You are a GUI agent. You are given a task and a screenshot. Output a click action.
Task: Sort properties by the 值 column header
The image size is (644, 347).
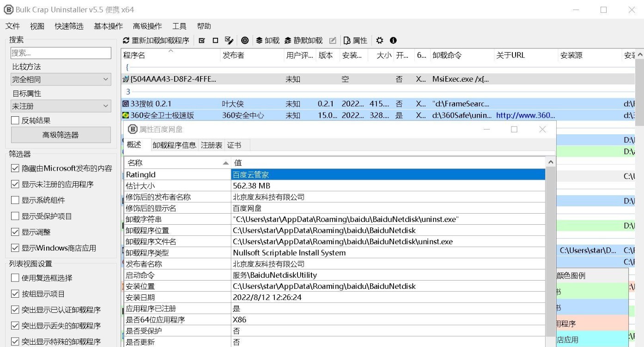[x=388, y=162]
